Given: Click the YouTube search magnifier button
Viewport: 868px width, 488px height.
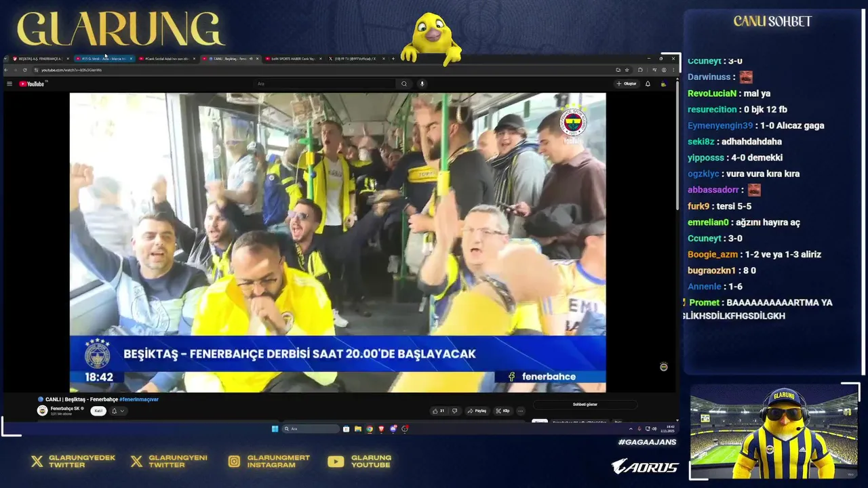Looking at the screenshot, I should pos(404,84).
